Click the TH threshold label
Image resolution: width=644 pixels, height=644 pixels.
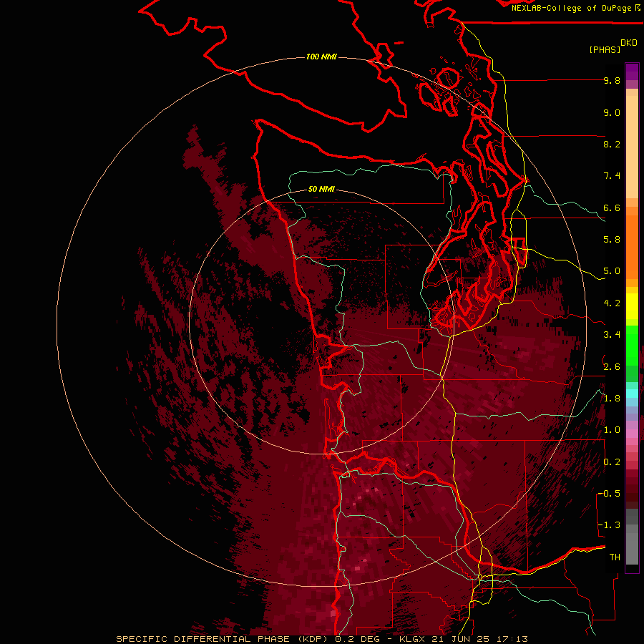point(615,557)
